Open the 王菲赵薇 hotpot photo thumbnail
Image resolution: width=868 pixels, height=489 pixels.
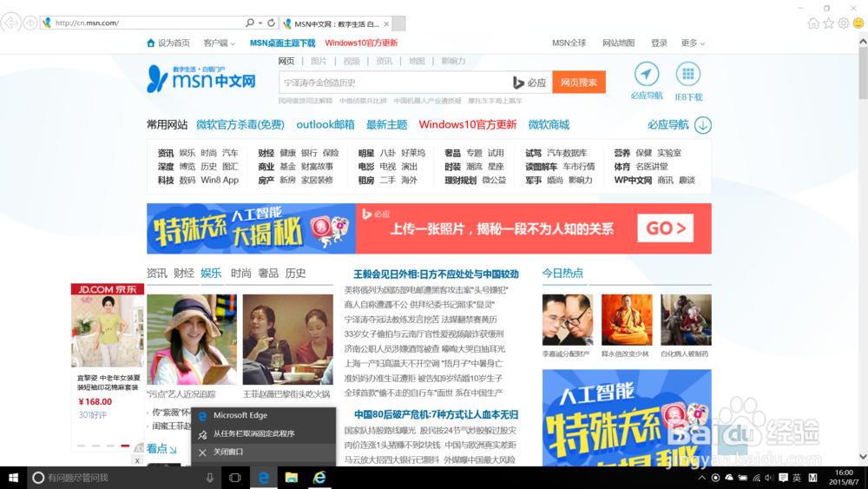point(288,340)
